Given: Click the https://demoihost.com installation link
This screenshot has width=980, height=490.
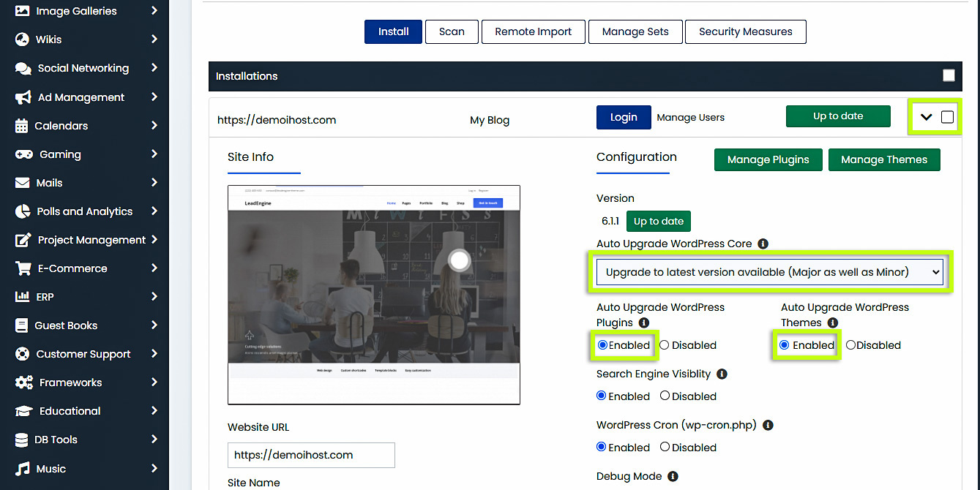Looking at the screenshot, I should point(277,120).
